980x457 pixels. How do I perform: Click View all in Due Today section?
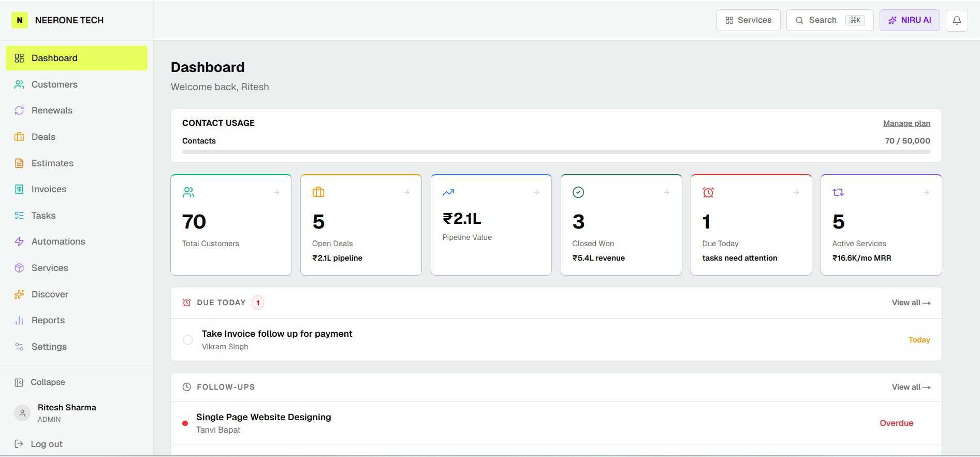[911, 303]
